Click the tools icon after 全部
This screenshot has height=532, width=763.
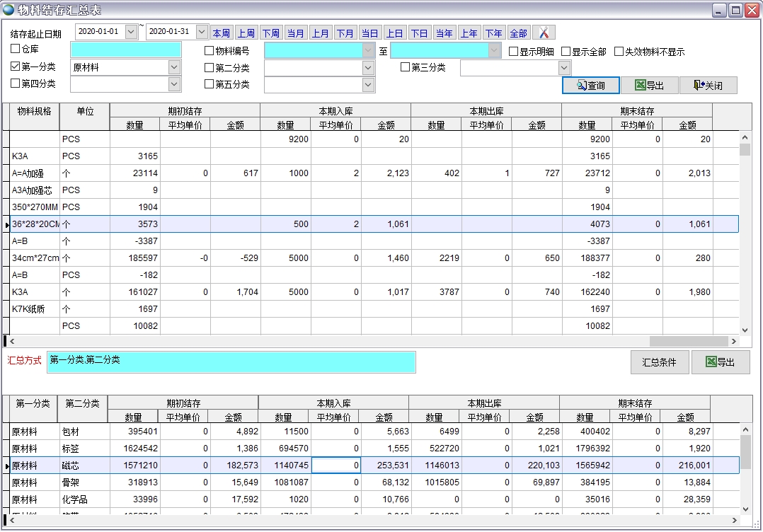[544, 33]
